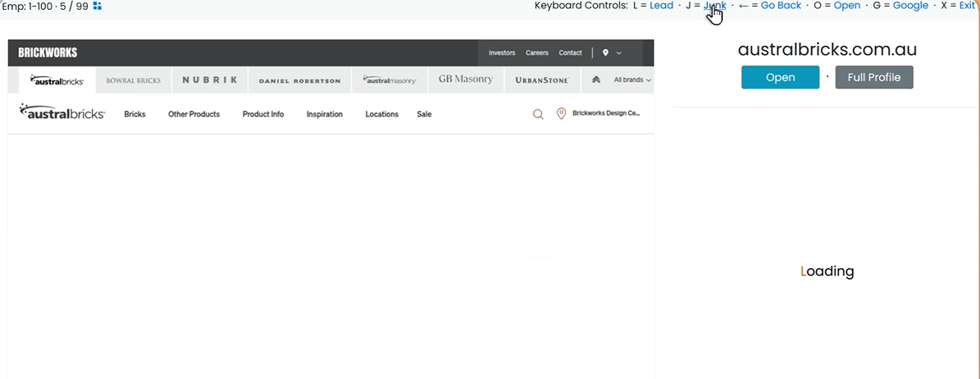The height and width of the screenshot is (379, 980).
Task: Open the Daniel Robertson brand tab
Action: tap(299, 80)
